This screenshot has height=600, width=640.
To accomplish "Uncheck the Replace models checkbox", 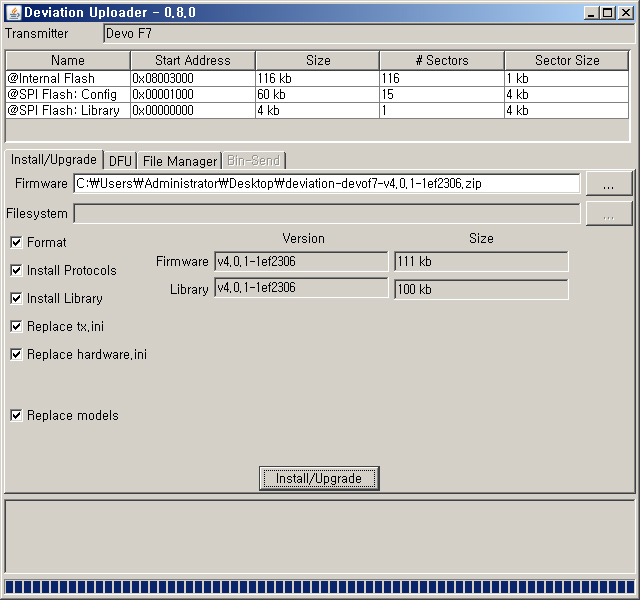I will (x=16, y=416).
